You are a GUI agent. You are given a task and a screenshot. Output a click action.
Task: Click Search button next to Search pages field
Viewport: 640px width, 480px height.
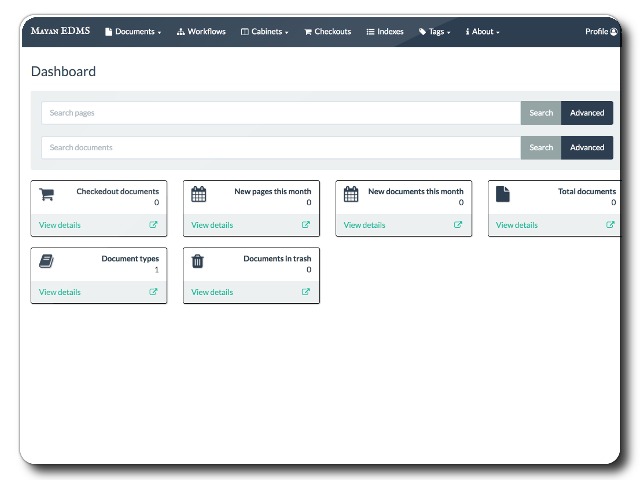click(x=541, y=113)
